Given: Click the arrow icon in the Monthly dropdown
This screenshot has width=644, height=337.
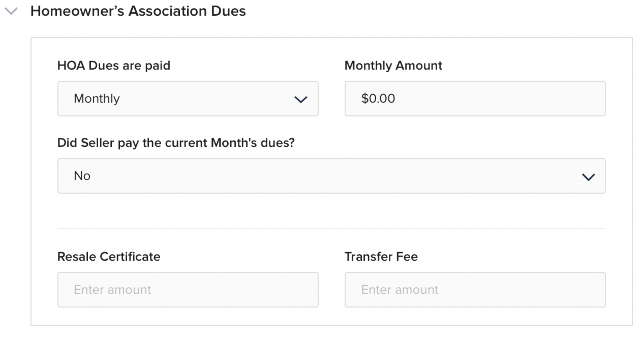Looking at the screenshot, I should pyautogui.click(x=301, y=99).
